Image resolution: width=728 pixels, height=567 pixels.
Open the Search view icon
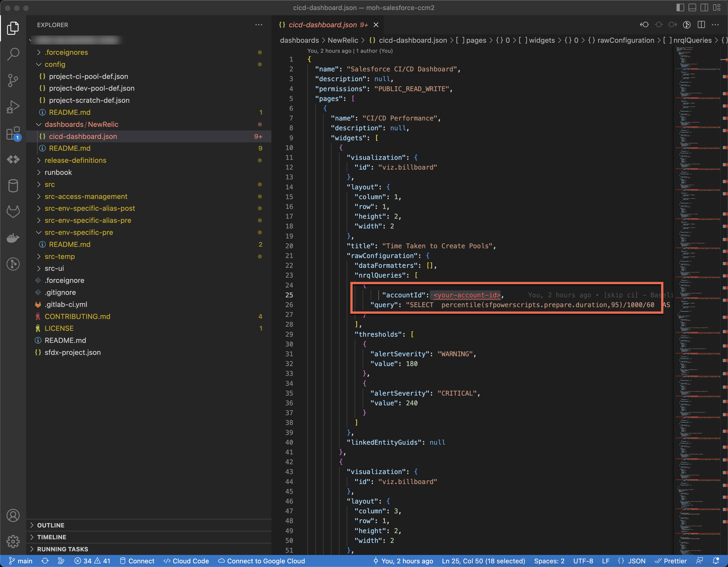pyautogui.click(x=13, y=54)
